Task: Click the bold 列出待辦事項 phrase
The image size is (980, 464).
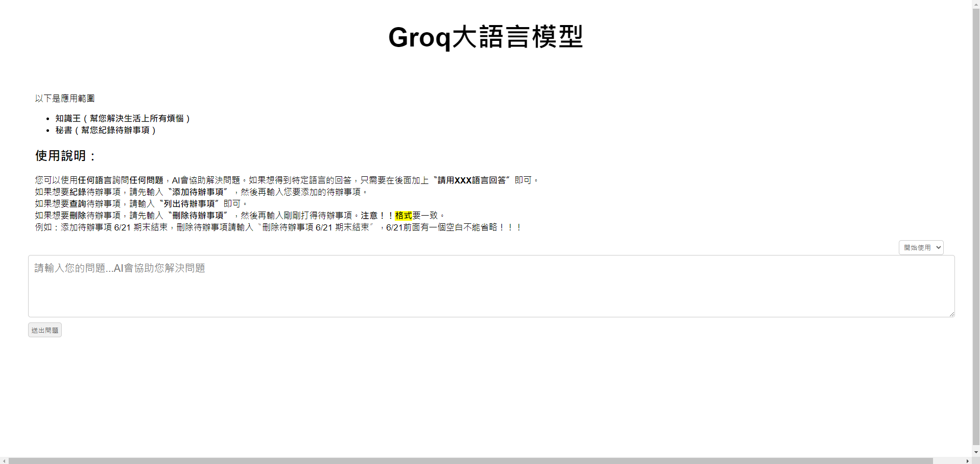Action: (189, 203)
